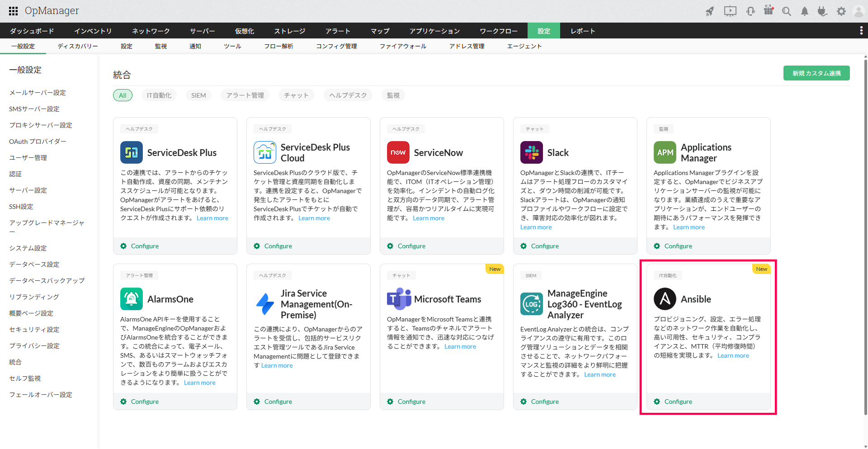Click the 新規カスタム連携 button
The width and height of the screenshot is (868, 449).
point(816,73)
